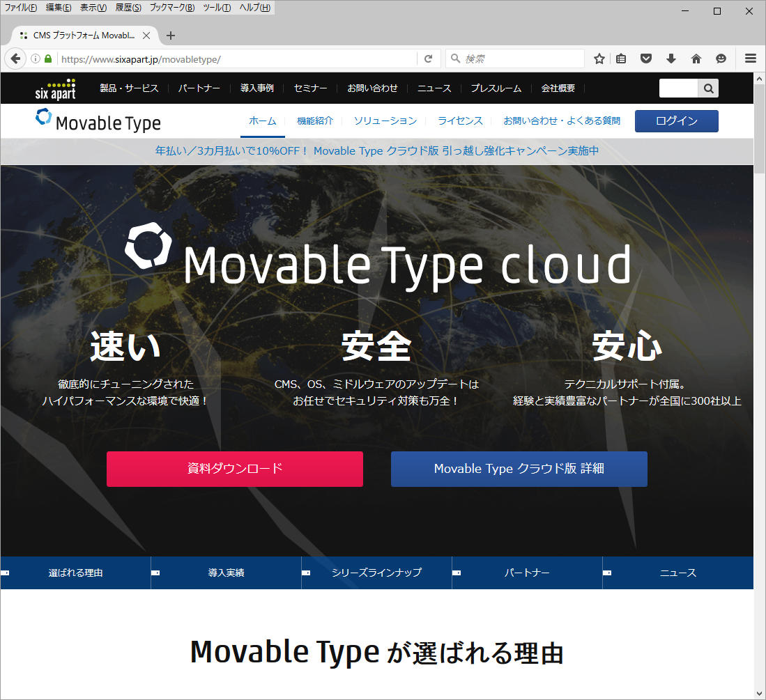
Task: Go to Firefox home page icon
Action: tap(696, 59)
